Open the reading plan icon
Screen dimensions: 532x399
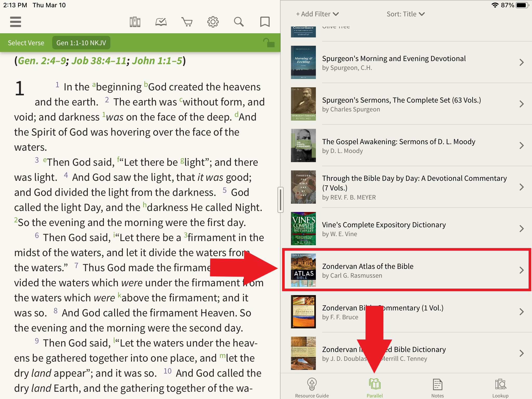click(161, 22)
